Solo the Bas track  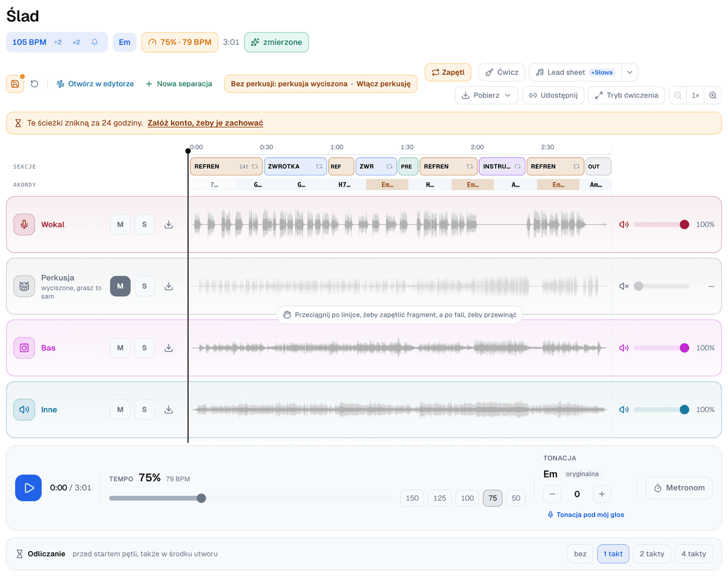coord(144,348)
